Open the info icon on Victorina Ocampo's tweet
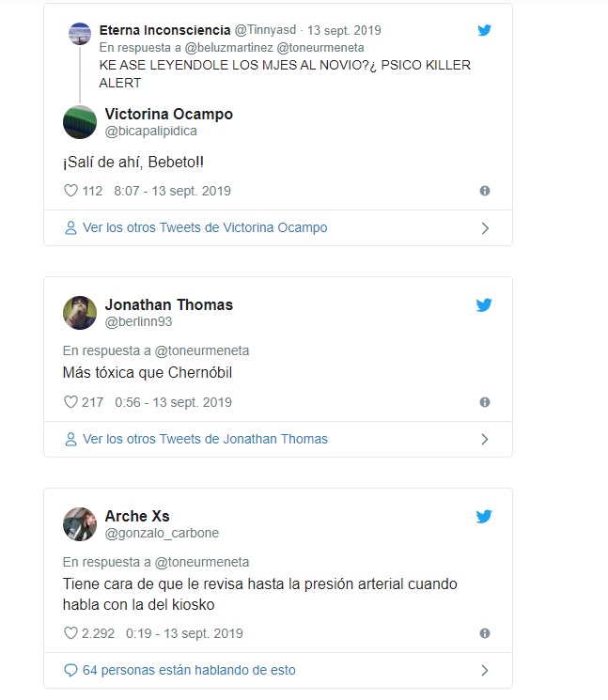This screenshot has width=608, height=700. 485,191
